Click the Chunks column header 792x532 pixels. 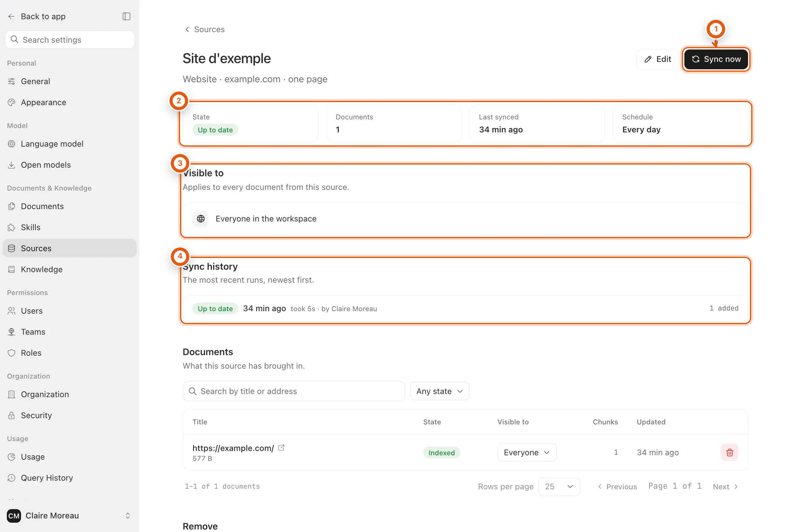605,422
